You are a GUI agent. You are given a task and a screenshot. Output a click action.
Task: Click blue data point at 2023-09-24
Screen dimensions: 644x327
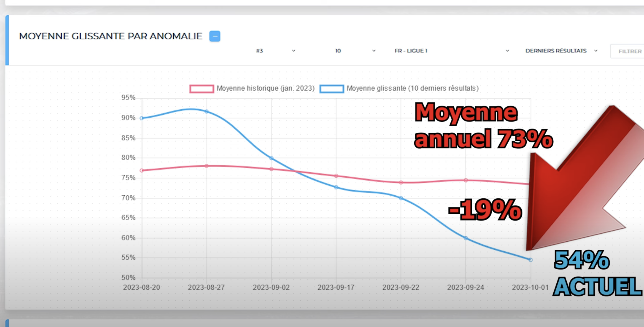click(x=466, y=238)
